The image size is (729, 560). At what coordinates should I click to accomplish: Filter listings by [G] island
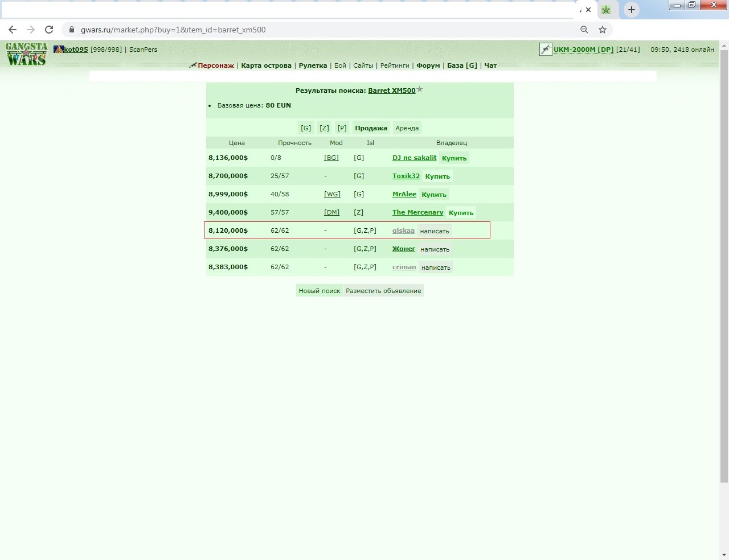306,128
